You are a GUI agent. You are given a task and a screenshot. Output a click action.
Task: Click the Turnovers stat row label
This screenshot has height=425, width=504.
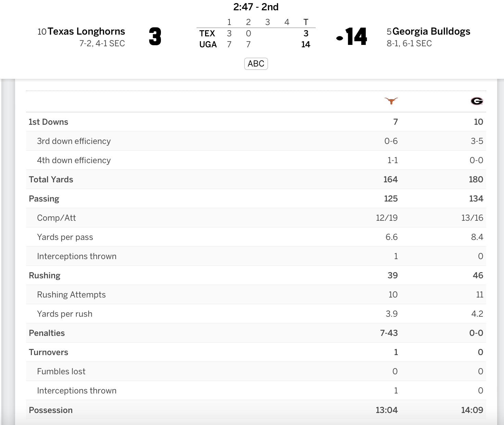[x=49, y=352]
